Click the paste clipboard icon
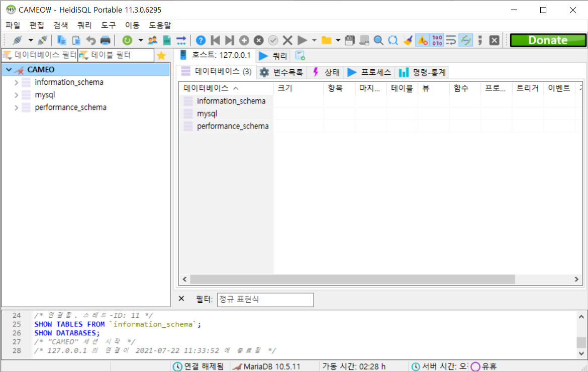The height and width of the screenshot is (372, 588). (x=76, y=40)
